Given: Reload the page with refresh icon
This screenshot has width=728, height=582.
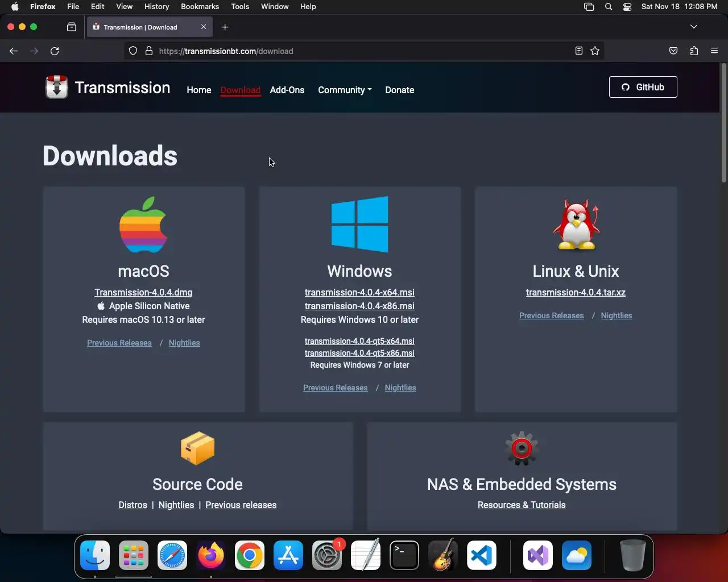Looking at the screenshot, I should point(55,51).
